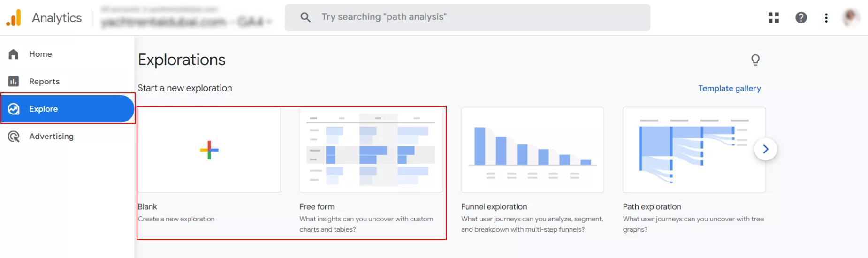The image size is (868, 258).
Task: Go to Reports in sidebar
Action: tap(45, 82)
